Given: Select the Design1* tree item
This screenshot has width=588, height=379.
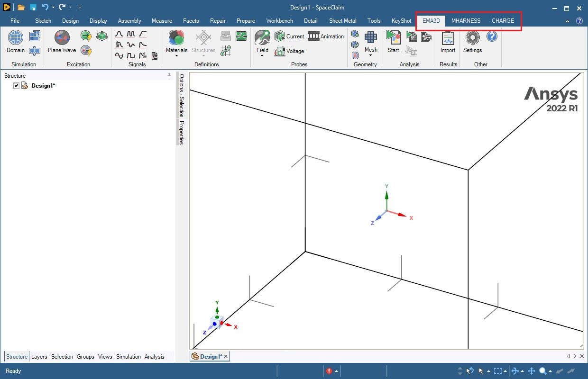Looking at the screenshot, I should pos(43,86).
